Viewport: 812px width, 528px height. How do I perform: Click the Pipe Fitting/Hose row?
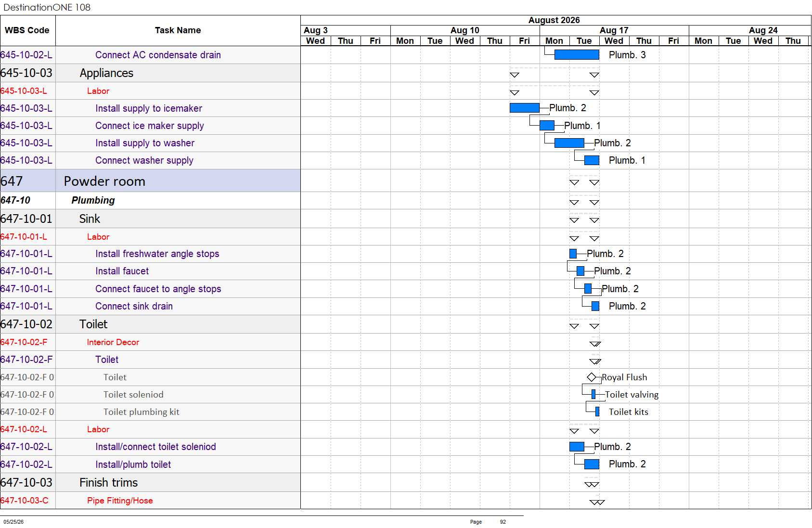tap(150, 501)
